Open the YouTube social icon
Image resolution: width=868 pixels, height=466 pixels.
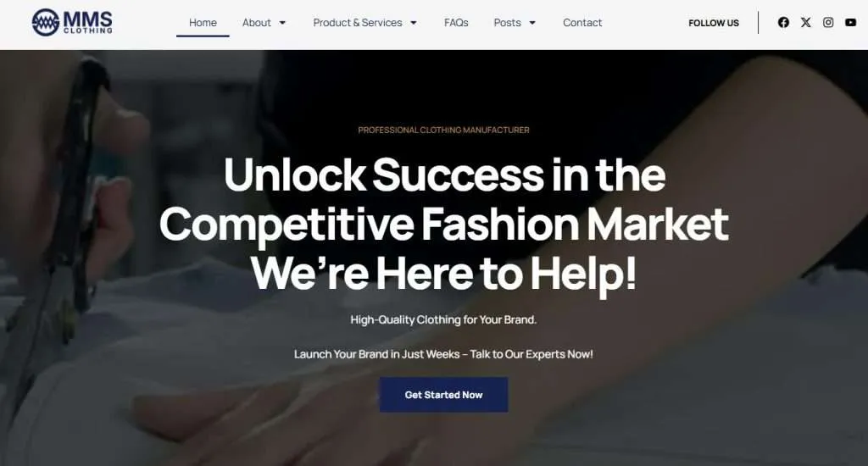point(851,22)
